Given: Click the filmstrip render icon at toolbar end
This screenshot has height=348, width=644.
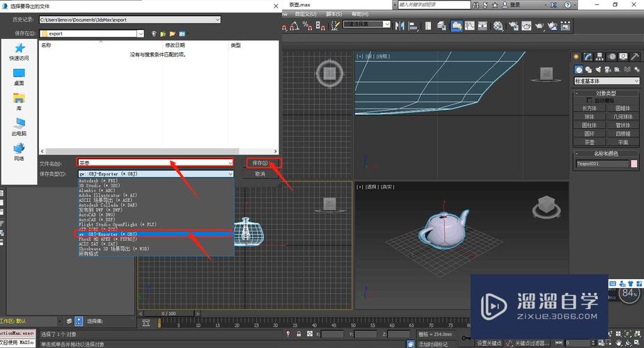Looking at the screenshot, I should [565, 26].
